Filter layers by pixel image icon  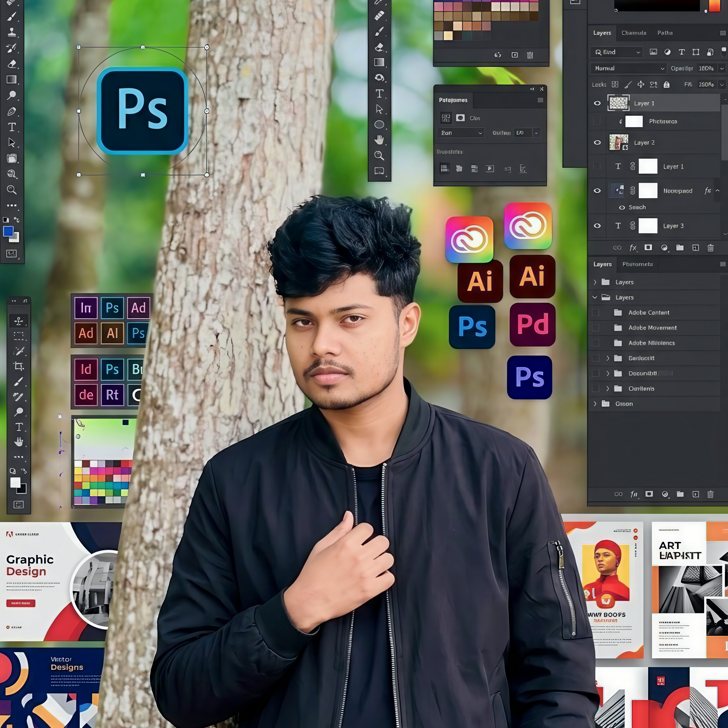[x=653, y=52]
